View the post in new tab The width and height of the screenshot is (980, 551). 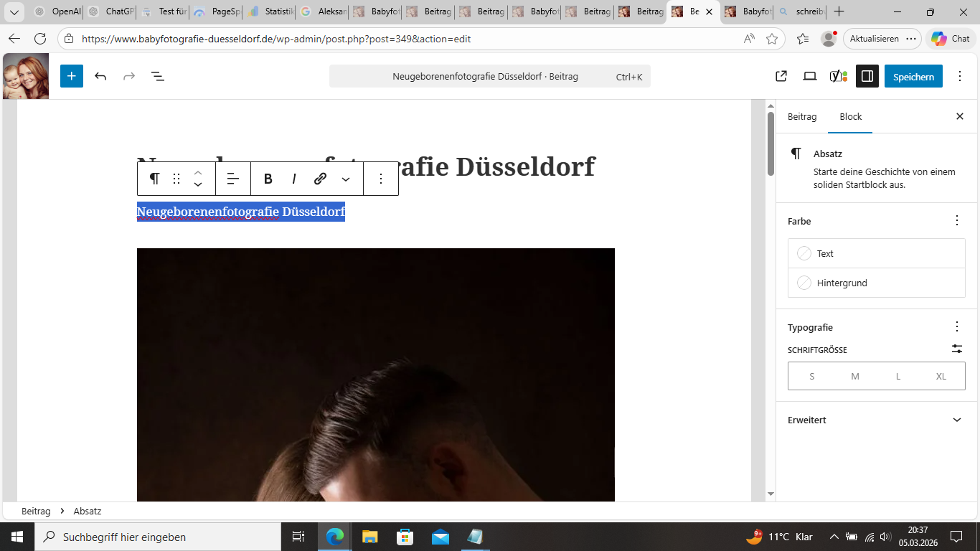pyautogui.click(x=781, y=76)
